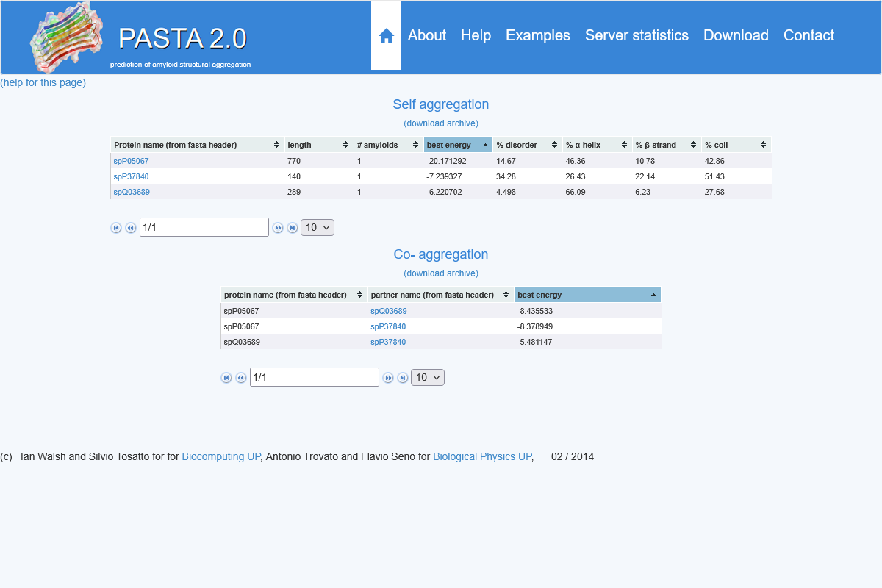Image resolution: width=882 pixels, height=588 pixels.
Task: Toggle sort direction for % coil column
Action: (x=764, y=144)
